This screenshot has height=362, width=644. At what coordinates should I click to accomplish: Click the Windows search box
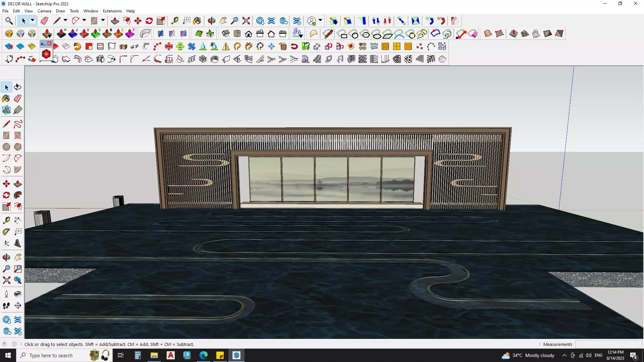point(51,355)
